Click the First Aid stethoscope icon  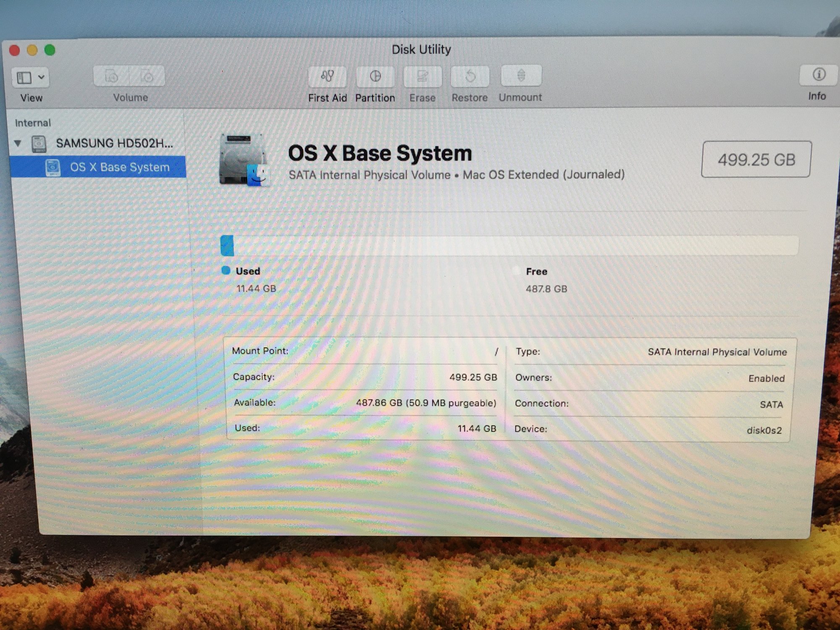(327, 76)
